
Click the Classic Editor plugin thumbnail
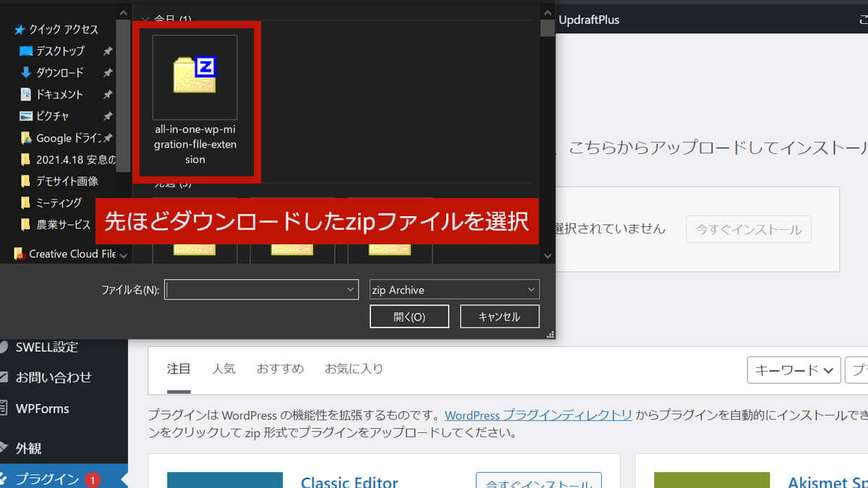[225, 480]
